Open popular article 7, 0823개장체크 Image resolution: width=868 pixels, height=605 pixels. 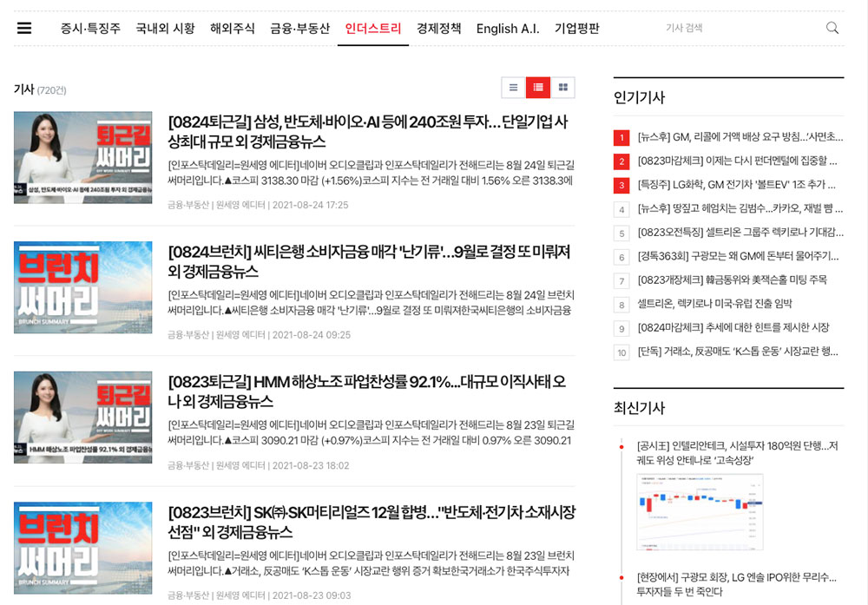pos(732,280)
